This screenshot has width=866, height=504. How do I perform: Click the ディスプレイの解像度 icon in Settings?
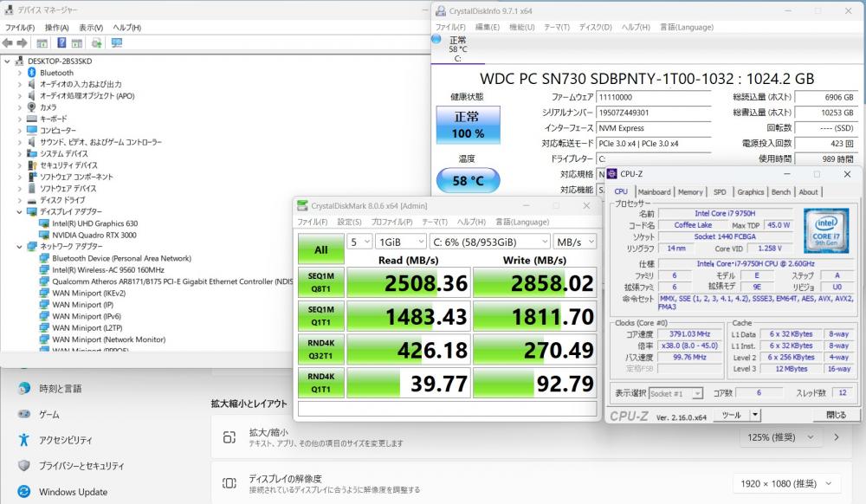(229, 483)
